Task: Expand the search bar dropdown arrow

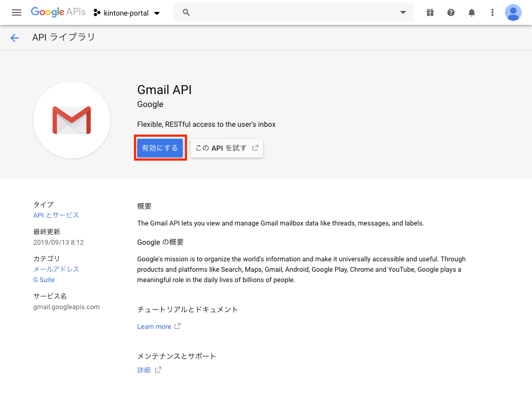Action: click(403, 12)
